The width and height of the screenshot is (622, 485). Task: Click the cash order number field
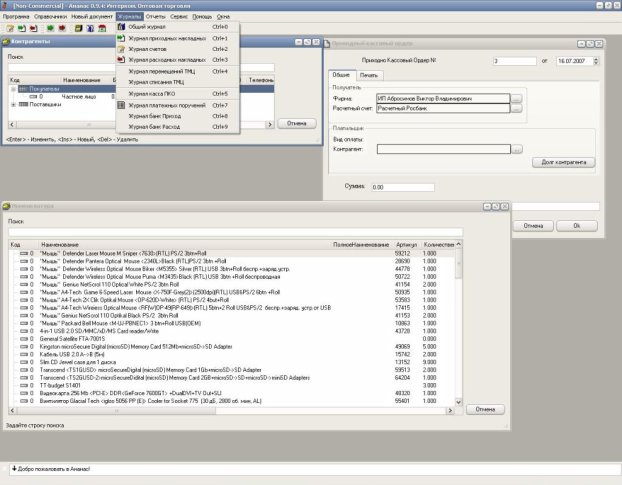coord(514,61)
